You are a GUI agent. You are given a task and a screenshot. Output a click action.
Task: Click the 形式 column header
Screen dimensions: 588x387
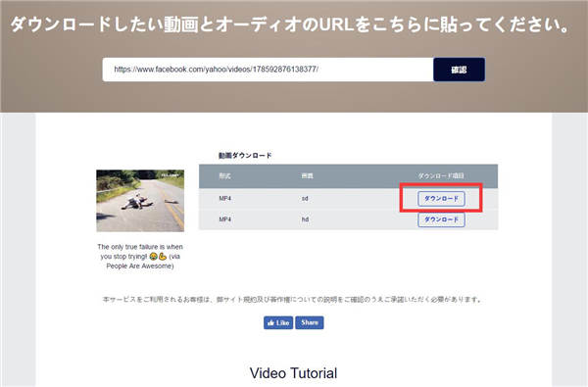coord(225,176)
